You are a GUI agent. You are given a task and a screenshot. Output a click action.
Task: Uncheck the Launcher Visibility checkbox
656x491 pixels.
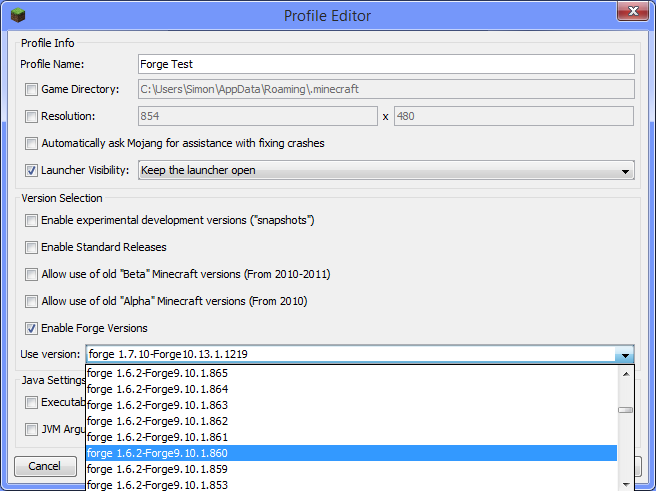point(31,170)
